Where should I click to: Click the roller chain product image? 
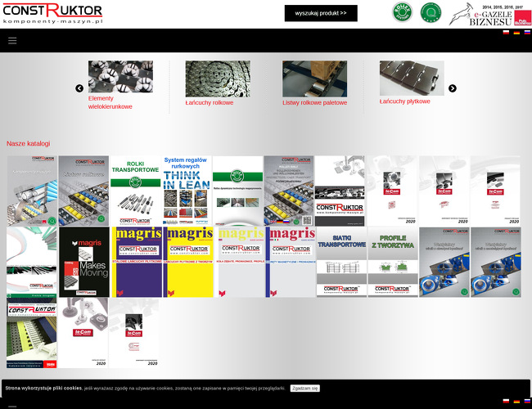[x=218, y=79]
